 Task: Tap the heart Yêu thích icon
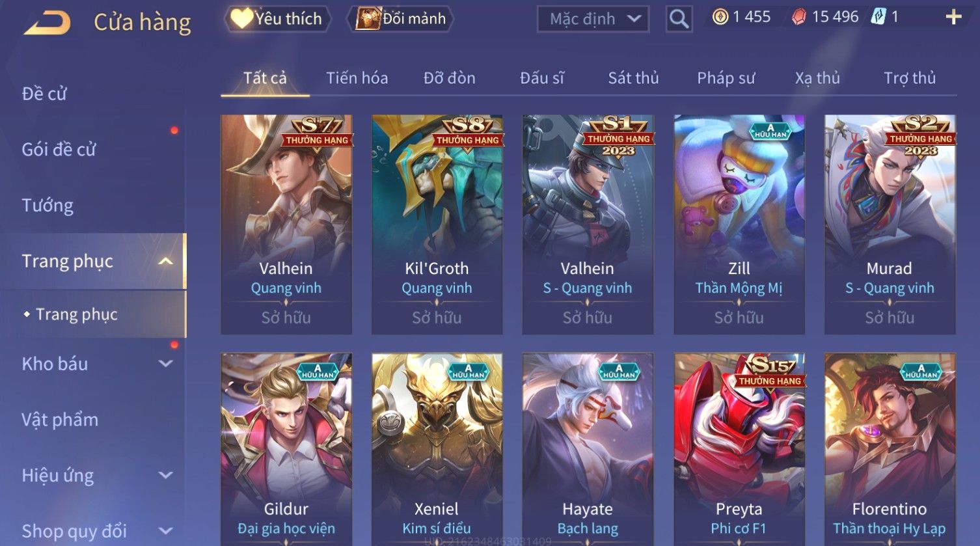point(241,18)
